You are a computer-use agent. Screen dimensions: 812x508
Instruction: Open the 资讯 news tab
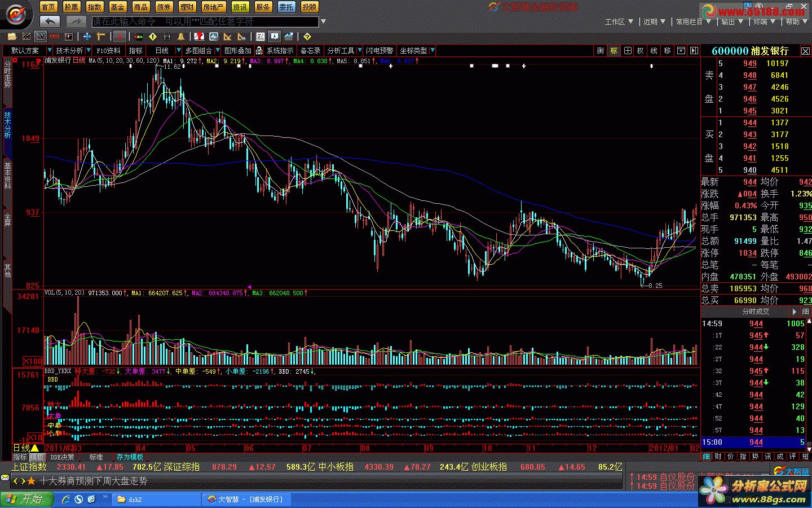tap(240, 7)
